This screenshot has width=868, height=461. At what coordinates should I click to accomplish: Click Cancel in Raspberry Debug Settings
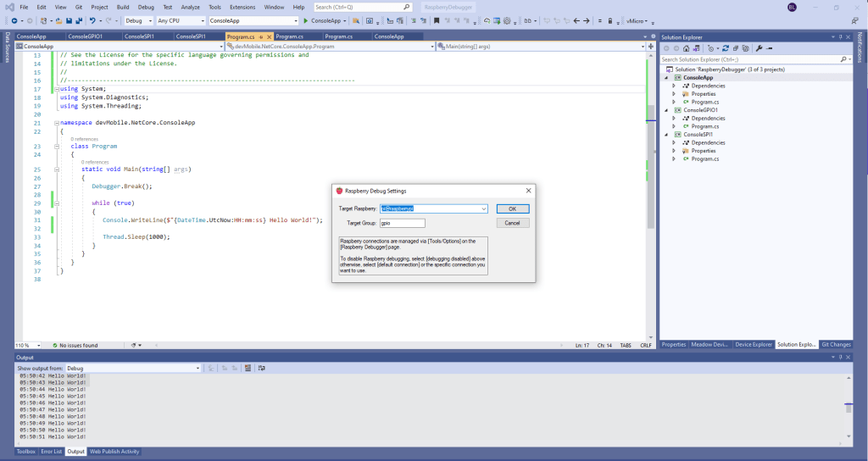(x=512, y=223)
